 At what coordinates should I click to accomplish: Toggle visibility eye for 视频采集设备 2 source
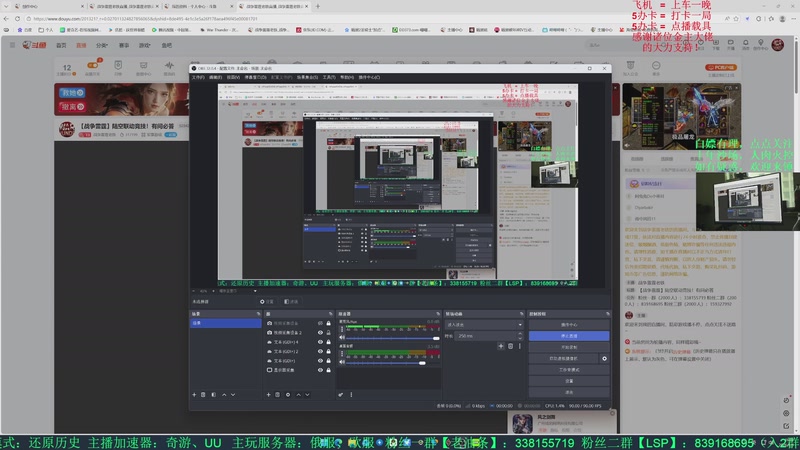320,333
